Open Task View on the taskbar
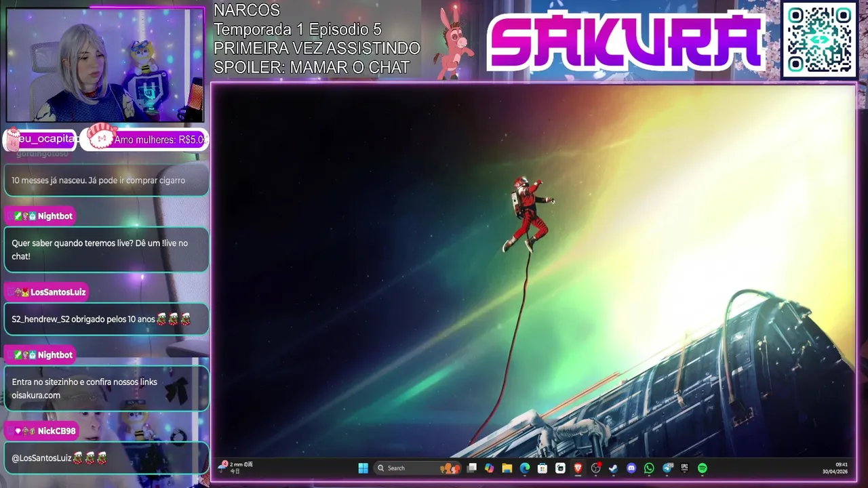868x488 pixels. click(472, 468)
